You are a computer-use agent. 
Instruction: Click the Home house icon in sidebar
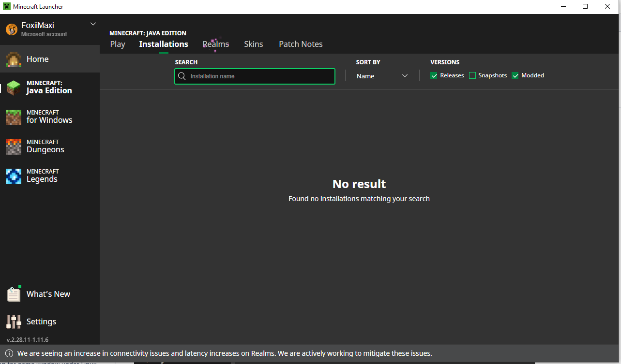click(14, 59)
